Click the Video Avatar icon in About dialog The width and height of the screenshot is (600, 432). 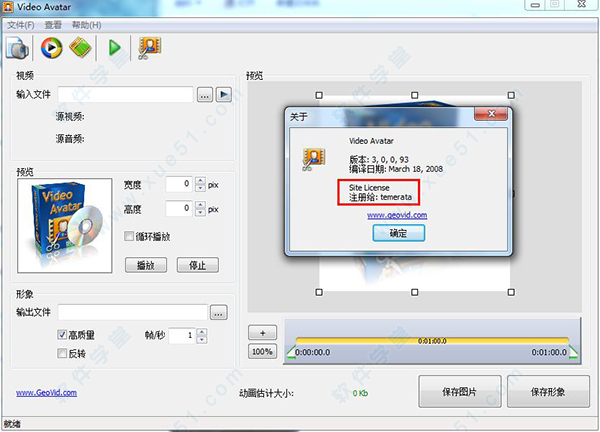click(x=314, y=159)
